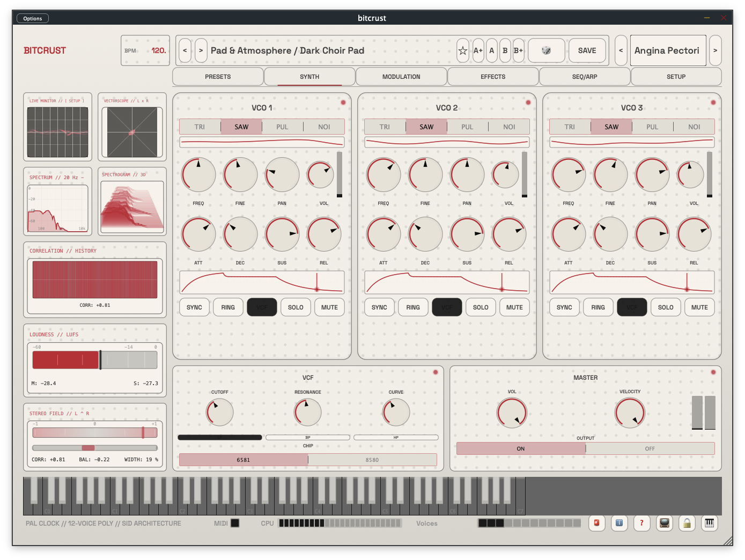Toggle the piano keyboard icon
Viewport: 745px width, 560px height.
tap(710, 523)
